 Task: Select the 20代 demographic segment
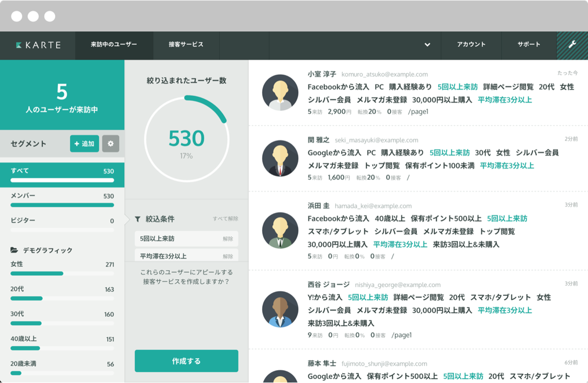(62, 294)
